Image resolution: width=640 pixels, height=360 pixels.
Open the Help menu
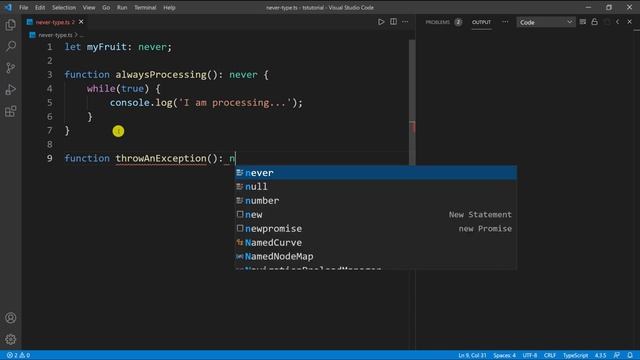point(169,7)
